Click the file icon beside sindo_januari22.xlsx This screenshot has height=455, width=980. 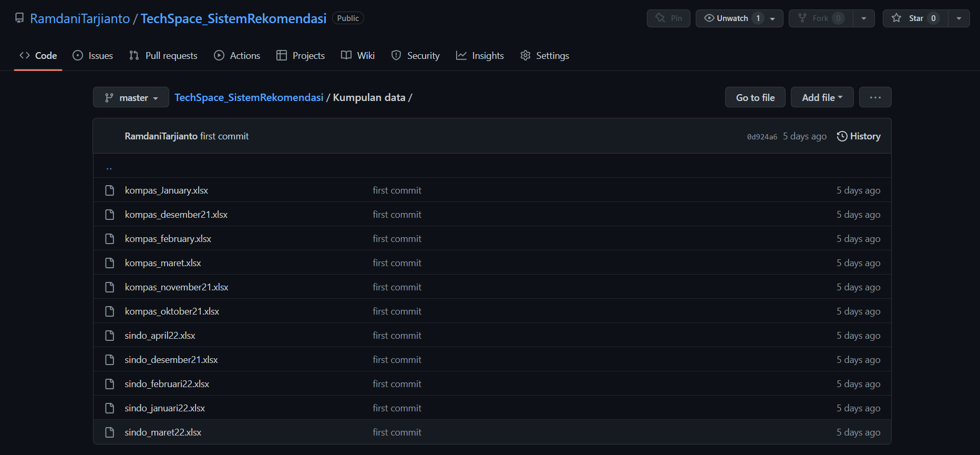[x=109, y=408]
